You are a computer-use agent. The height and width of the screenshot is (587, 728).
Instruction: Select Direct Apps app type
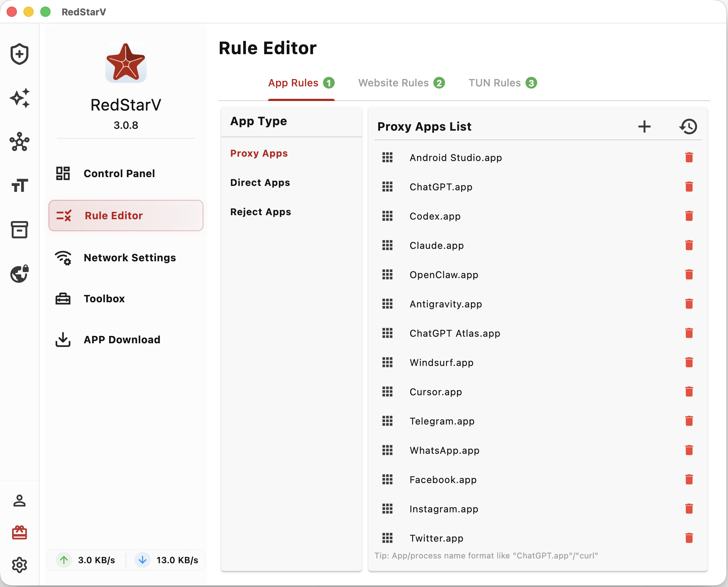point(260,183)
